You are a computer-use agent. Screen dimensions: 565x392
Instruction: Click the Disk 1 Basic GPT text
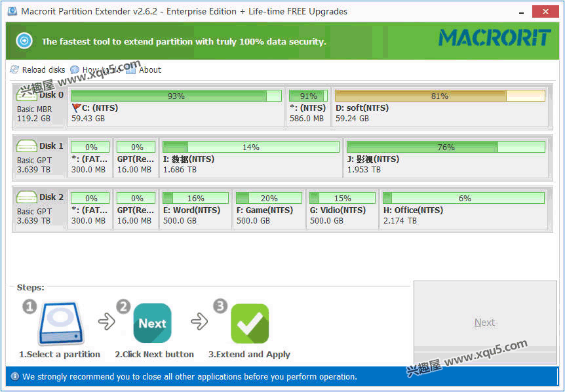(x=35, y=160)
